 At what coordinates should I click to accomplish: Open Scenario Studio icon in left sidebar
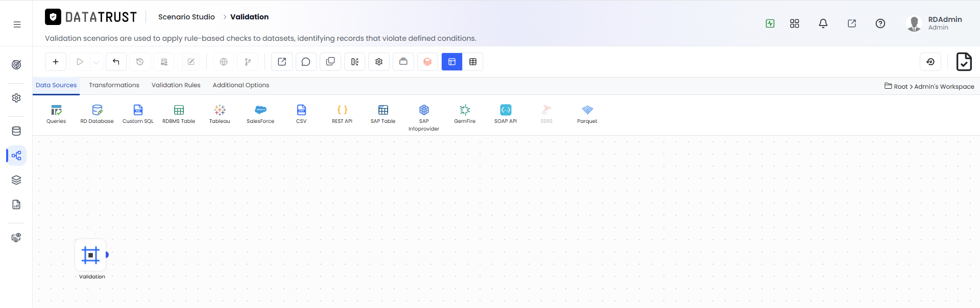click(16, 156)
